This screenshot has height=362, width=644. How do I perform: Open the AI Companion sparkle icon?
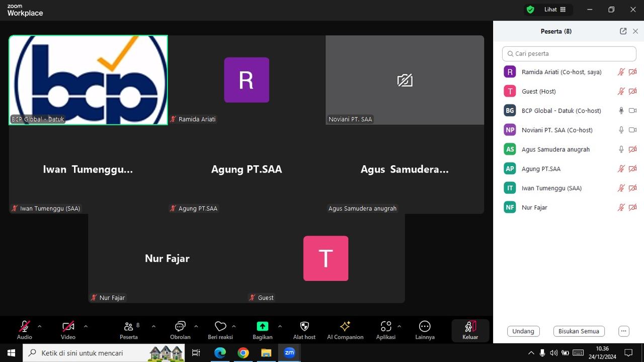tap(345, 326)
